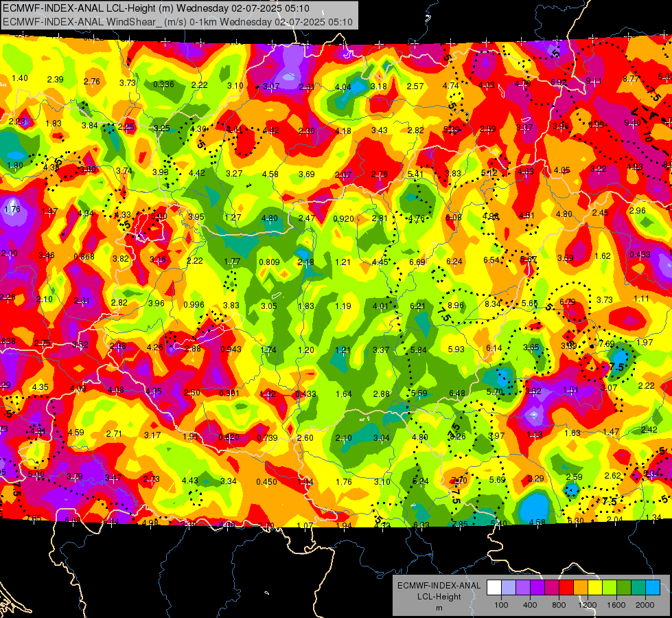Click the wind shear value 8.34
Image resolution: width=672 pixels, height=618 pixels.
(493, 304)
